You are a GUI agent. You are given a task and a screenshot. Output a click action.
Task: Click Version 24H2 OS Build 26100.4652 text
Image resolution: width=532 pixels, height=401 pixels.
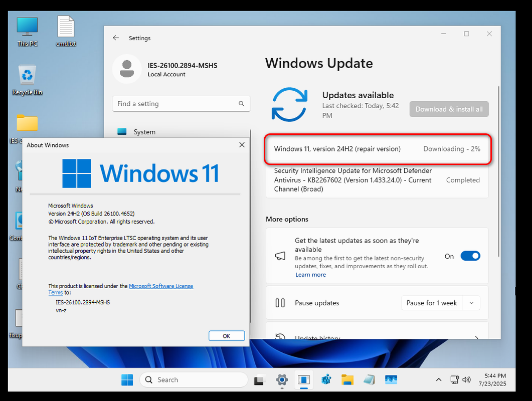(91, 214)
